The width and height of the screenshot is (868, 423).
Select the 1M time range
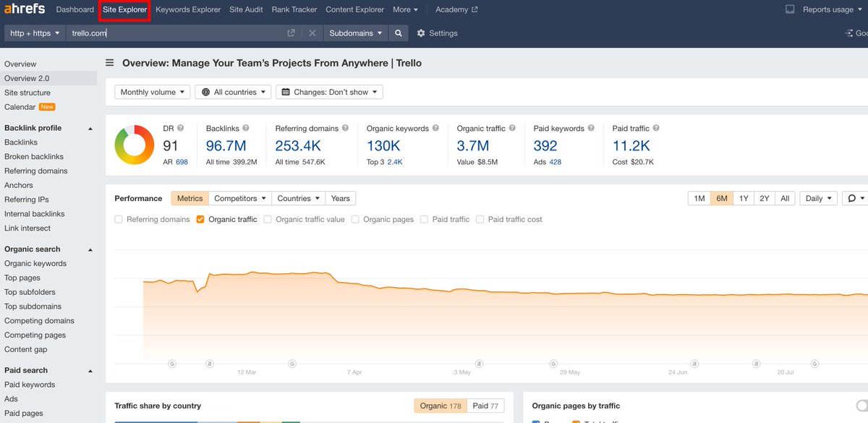(x=699, y=198)
